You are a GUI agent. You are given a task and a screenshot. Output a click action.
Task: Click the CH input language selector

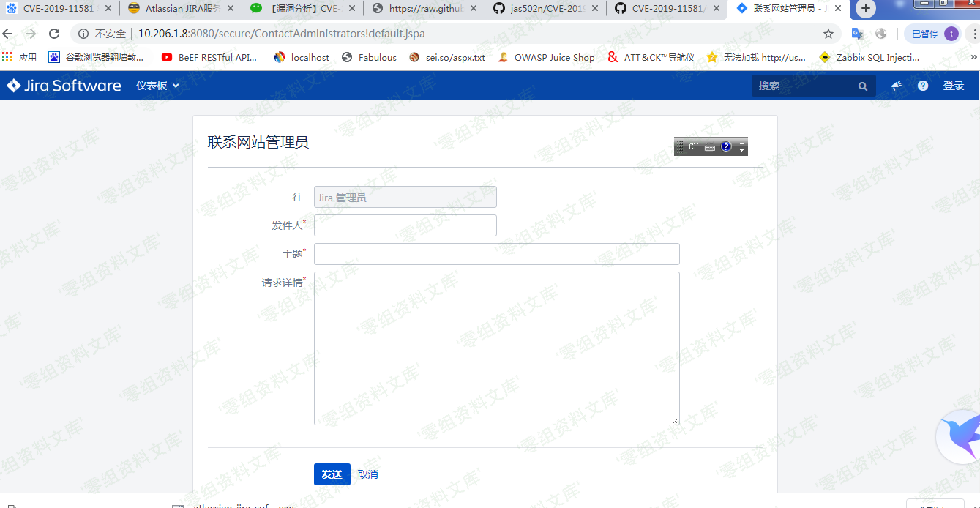tap(693, 147)
